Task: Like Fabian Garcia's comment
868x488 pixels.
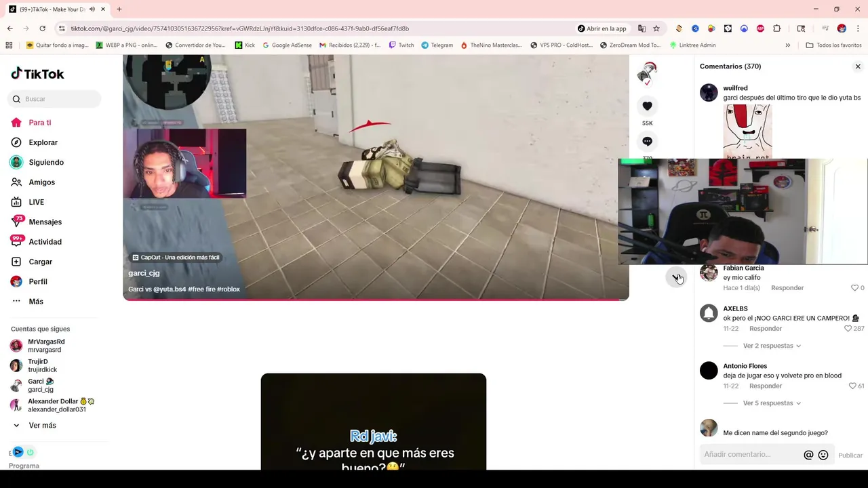Action: (854, 288)
